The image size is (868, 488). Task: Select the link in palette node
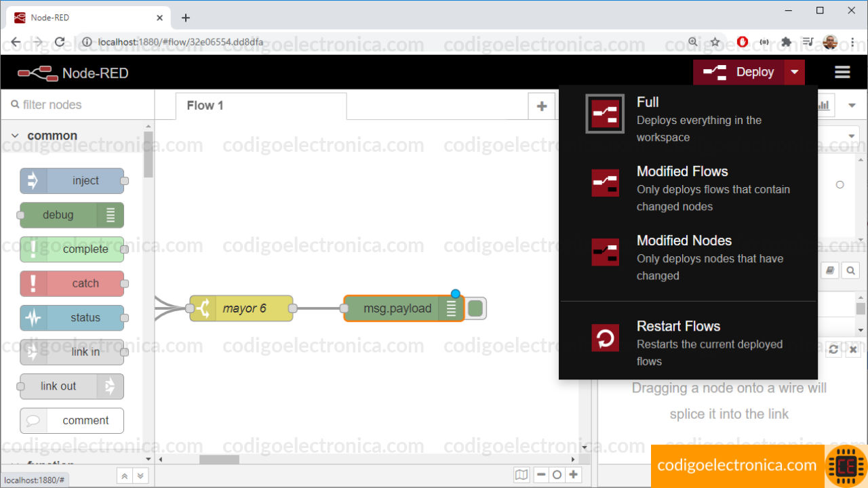point(72,352)
